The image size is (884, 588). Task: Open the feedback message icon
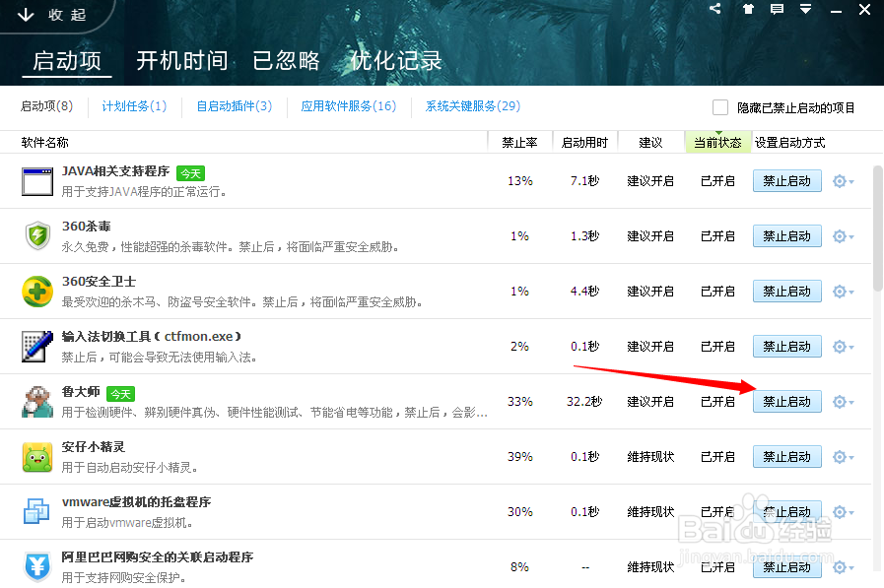coord(777,9)
